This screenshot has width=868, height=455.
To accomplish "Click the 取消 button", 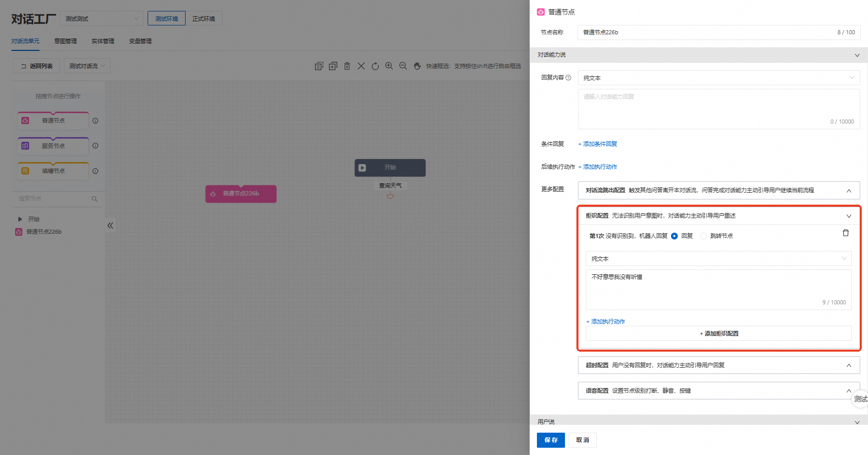I will [583, 440].
